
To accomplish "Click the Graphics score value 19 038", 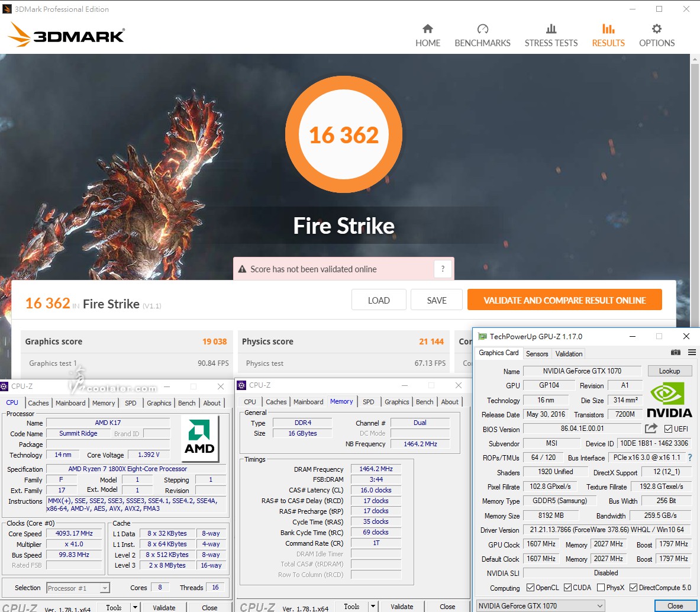I will click(214, 342).
